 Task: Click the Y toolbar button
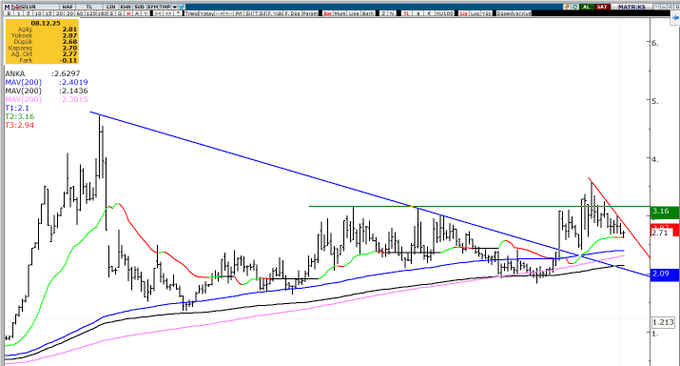click(145, 13)
